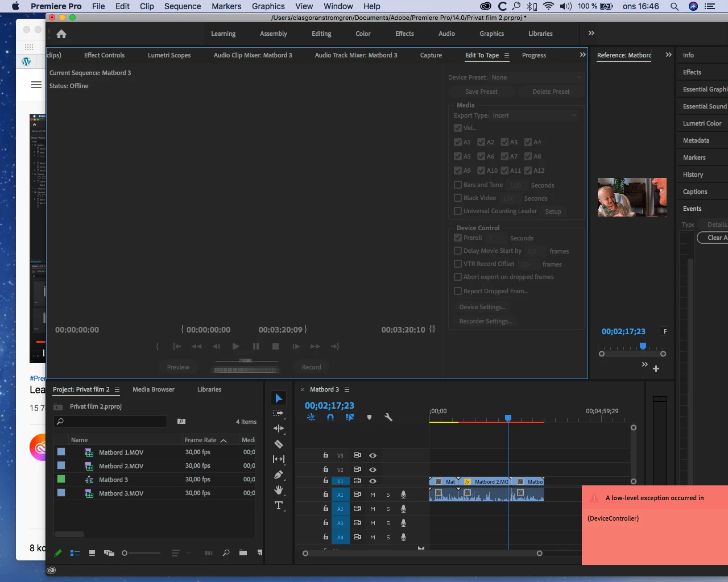Open Lumetri Scopes tab
This screenshot has width=728, height=582.
coord(169,55)
